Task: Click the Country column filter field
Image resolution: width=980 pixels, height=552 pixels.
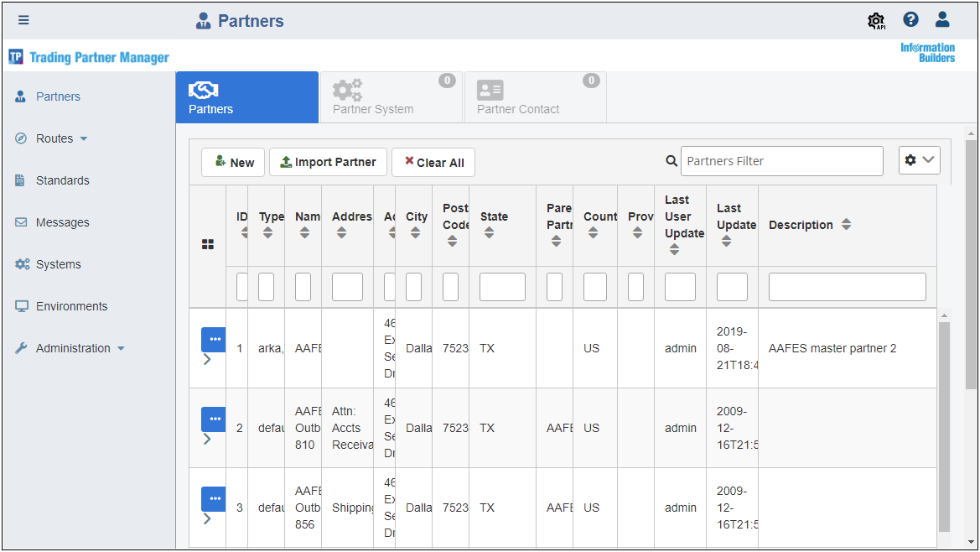Action: coord(594,287)
